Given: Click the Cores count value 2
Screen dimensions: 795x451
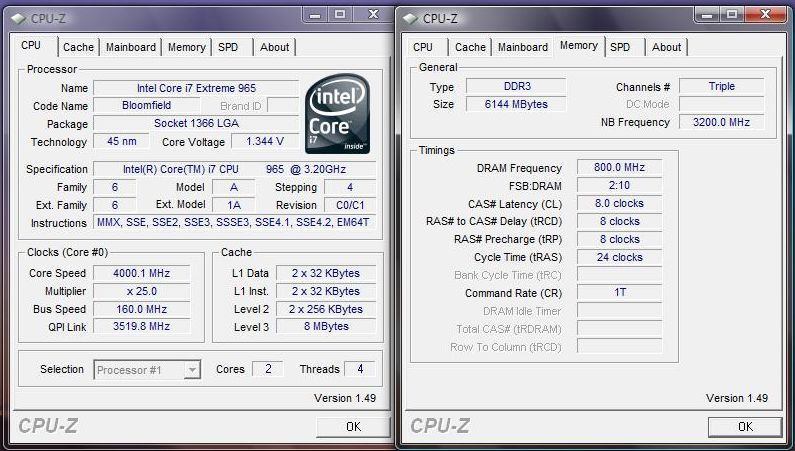Looking at the screenshot, I should coord(268,369).
